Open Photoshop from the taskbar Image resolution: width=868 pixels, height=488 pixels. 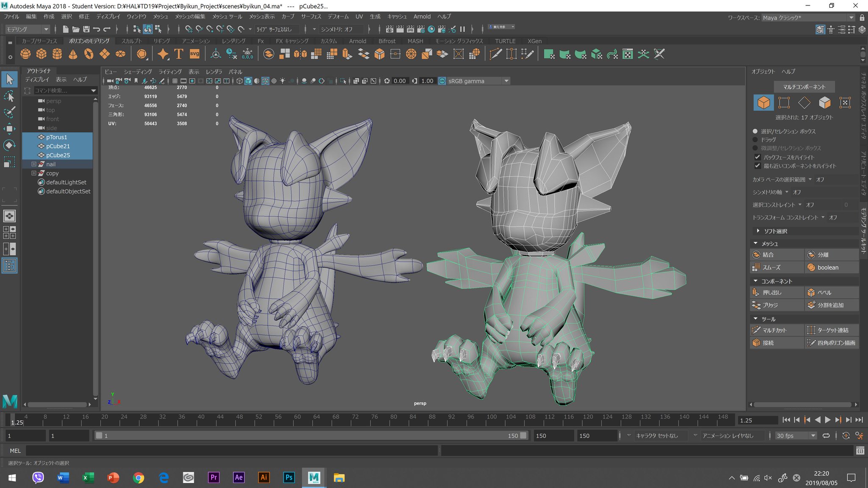pos(289,478)
